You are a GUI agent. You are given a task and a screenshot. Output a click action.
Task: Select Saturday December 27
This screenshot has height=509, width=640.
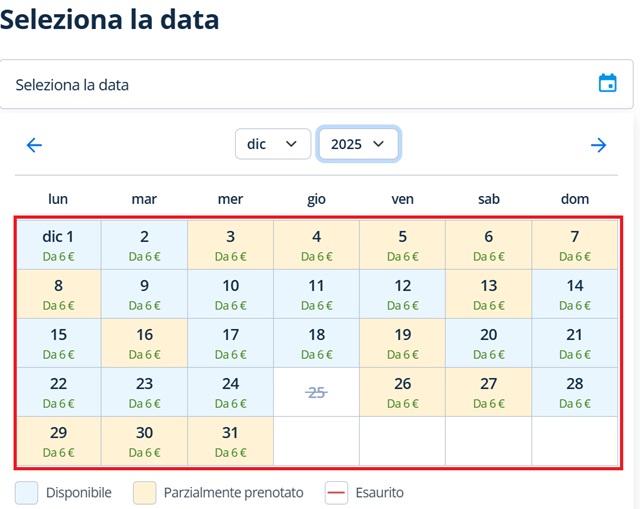coord(489,392)
